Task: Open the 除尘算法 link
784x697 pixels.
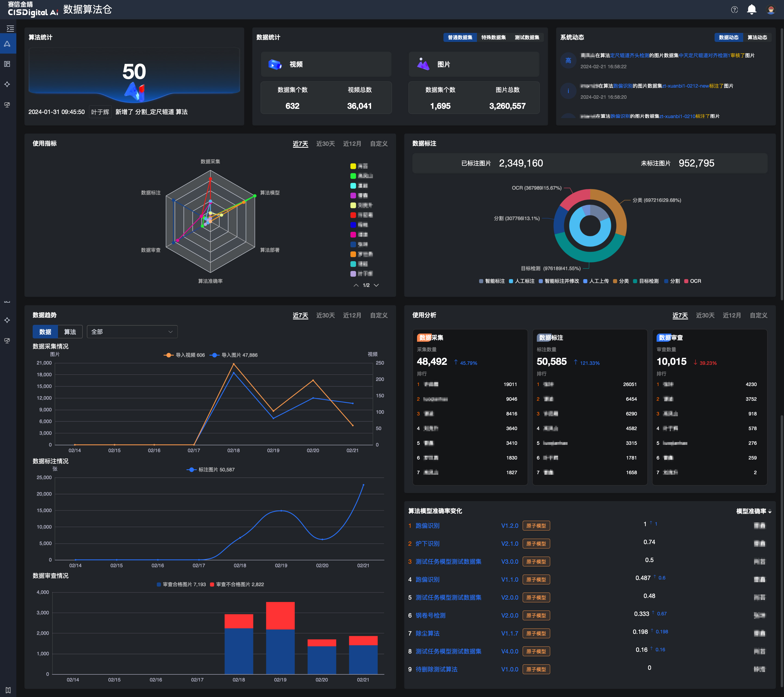Action: pyautogui.click(x=428, y=633)
